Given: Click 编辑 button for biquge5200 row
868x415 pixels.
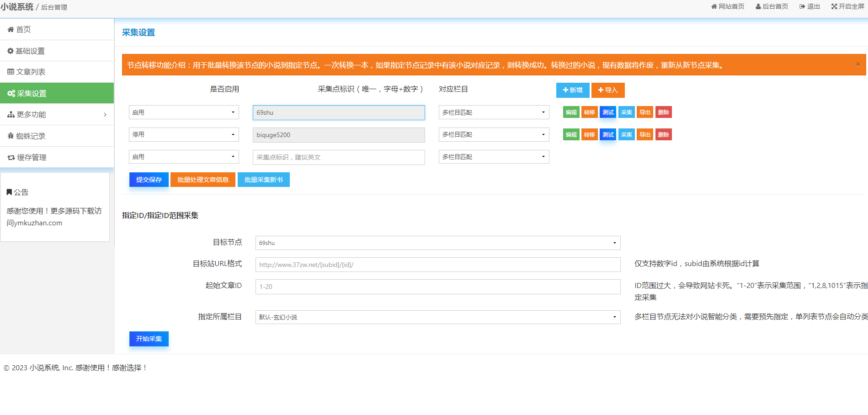Looking at the screenshot, I should point(571,135).
